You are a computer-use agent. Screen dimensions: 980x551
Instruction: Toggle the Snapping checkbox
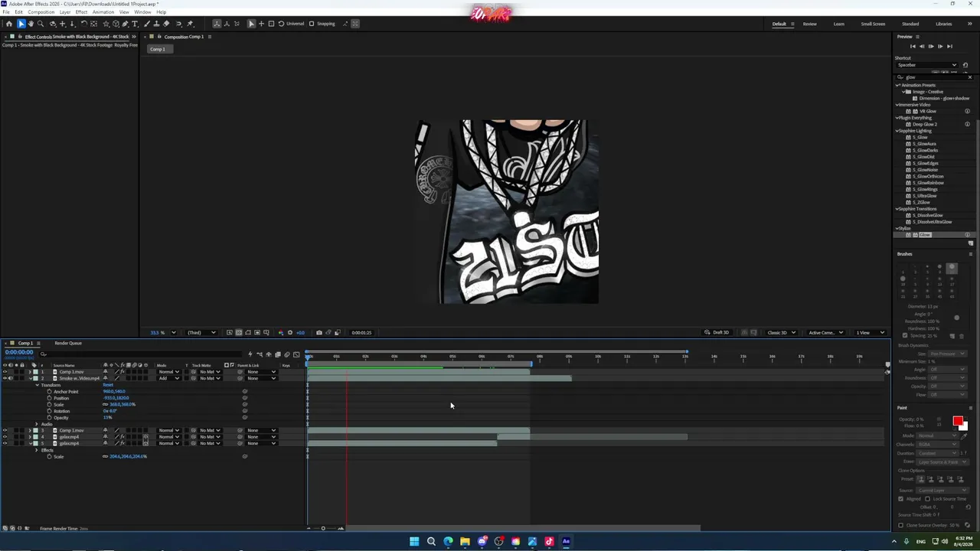[312, 24]
